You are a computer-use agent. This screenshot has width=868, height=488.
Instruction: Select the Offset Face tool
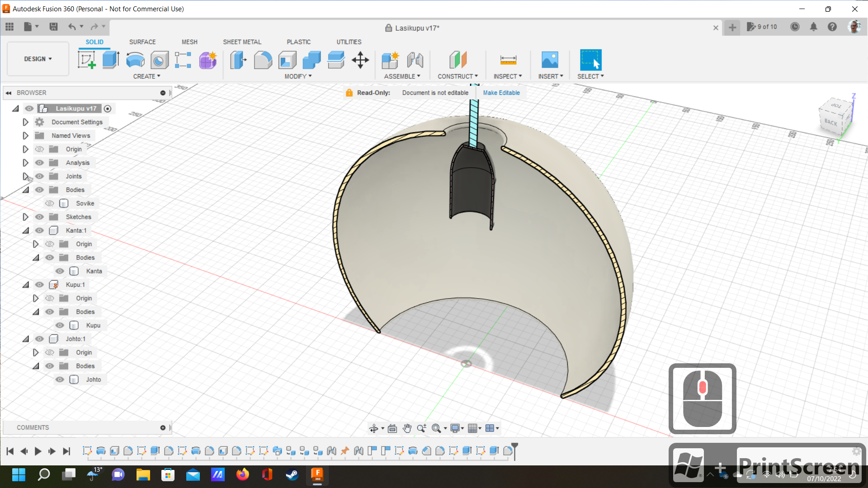[x=336, y=60]
